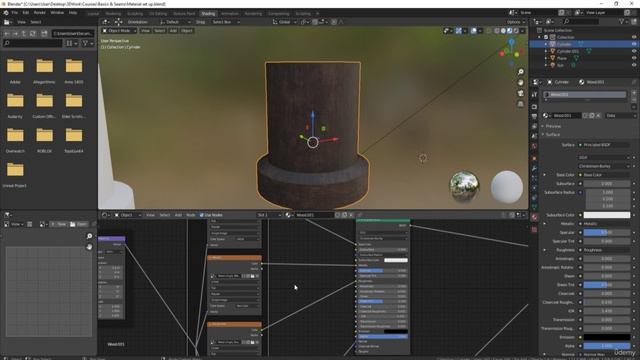
Task: Select the Wood.001 material slot
Action: 584,95
